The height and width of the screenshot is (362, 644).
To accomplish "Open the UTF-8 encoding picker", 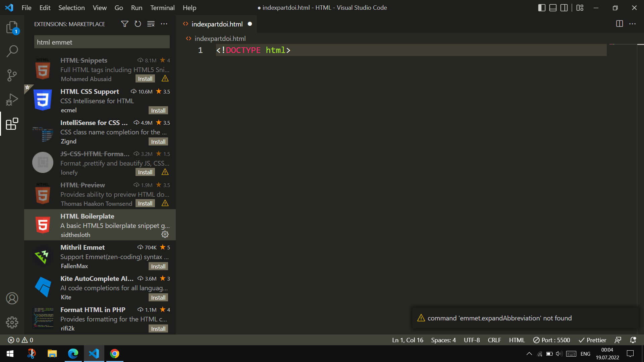I will (472, 340).
